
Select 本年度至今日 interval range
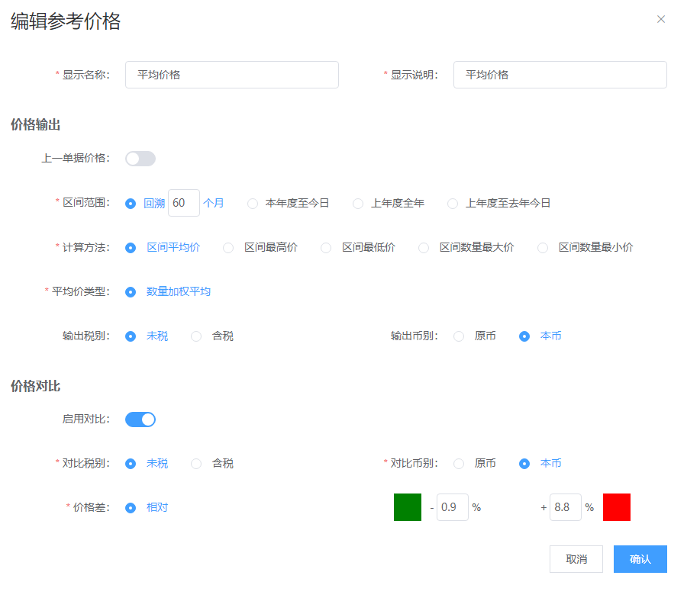253,204
